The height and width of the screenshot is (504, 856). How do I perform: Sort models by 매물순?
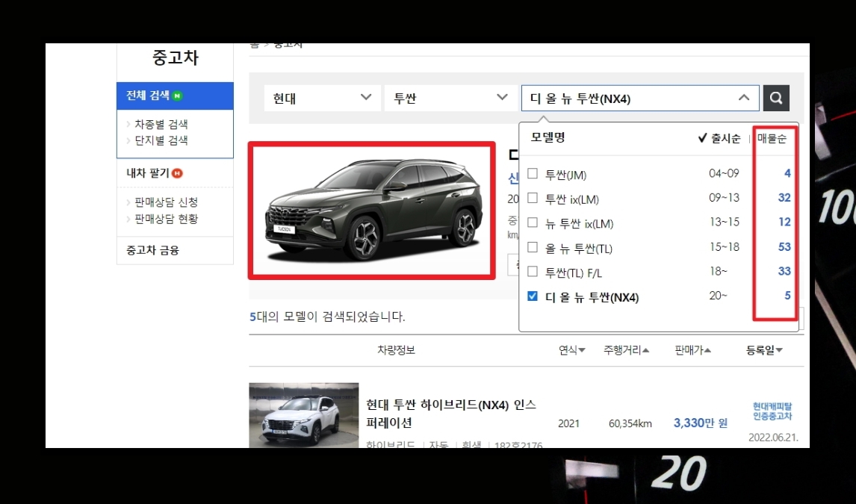pyautogui.click(x=772, y=139)
